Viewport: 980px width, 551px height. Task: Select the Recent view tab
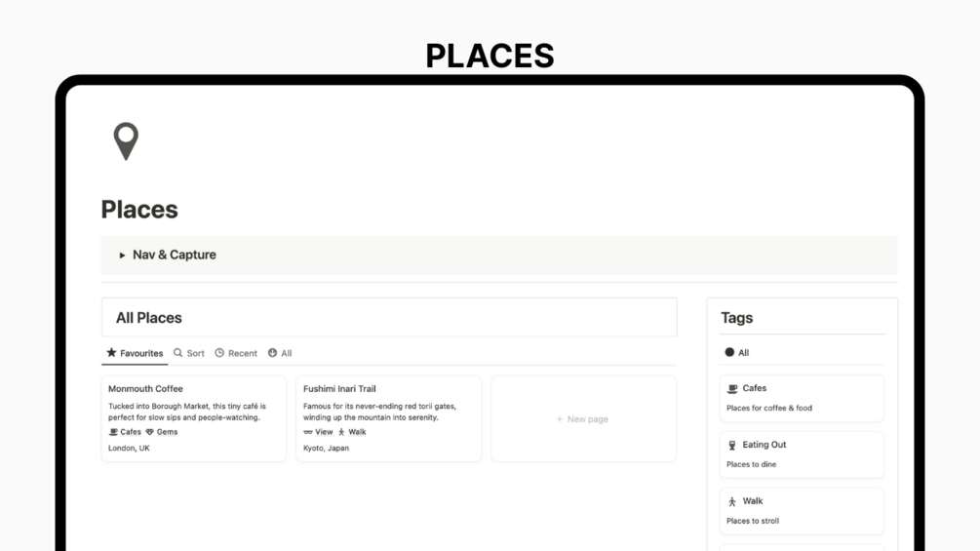[x=236, y=353]
